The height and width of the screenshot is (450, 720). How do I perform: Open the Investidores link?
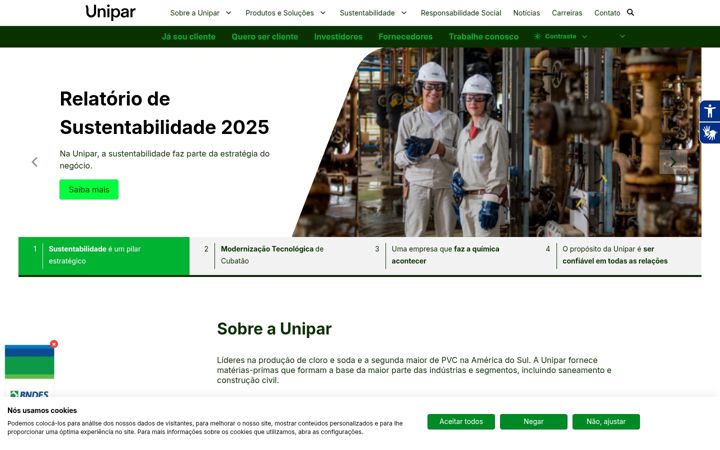(338, 37)
